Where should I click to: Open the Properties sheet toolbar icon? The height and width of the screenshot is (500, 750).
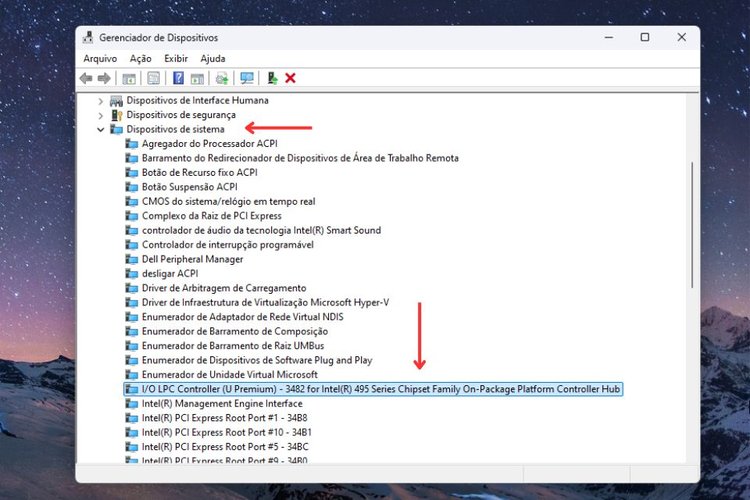(x=154, y=78)
